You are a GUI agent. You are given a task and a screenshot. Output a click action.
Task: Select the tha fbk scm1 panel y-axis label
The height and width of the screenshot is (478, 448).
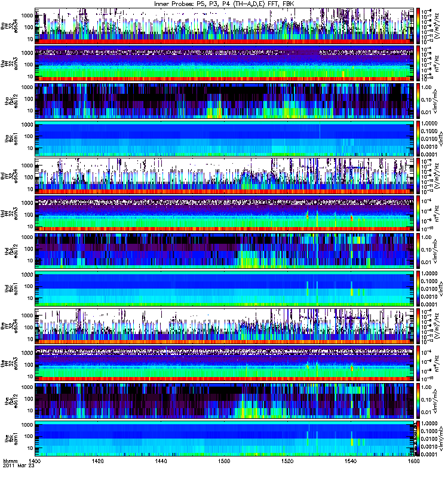pyautogui.click(x=11, y=139)
